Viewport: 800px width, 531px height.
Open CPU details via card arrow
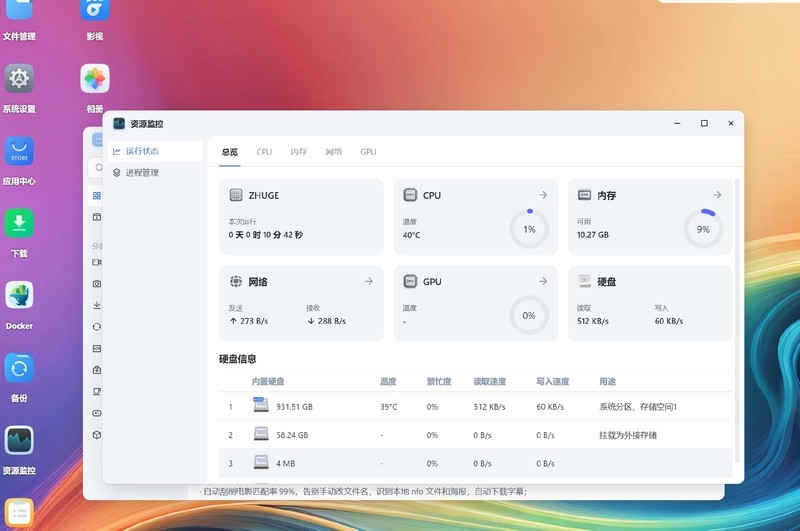[x=543, y=195]
